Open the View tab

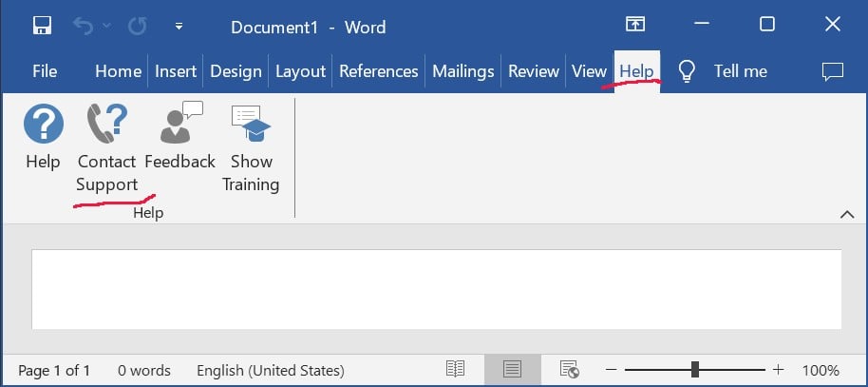pos(590,71)
